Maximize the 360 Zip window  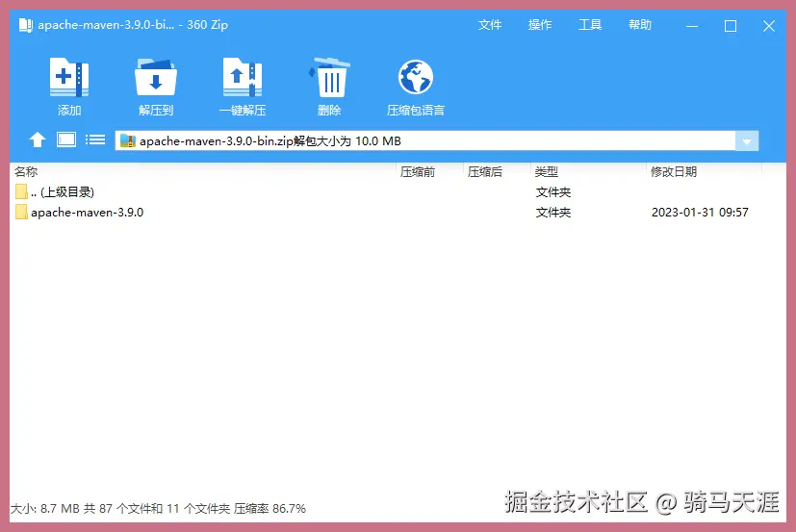731,26
